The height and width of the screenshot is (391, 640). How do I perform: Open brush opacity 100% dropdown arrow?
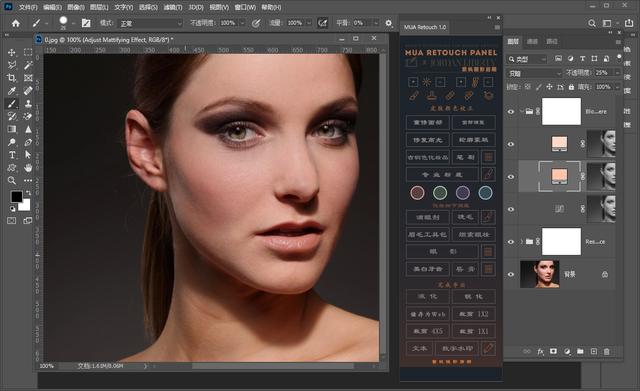(242, 23)
